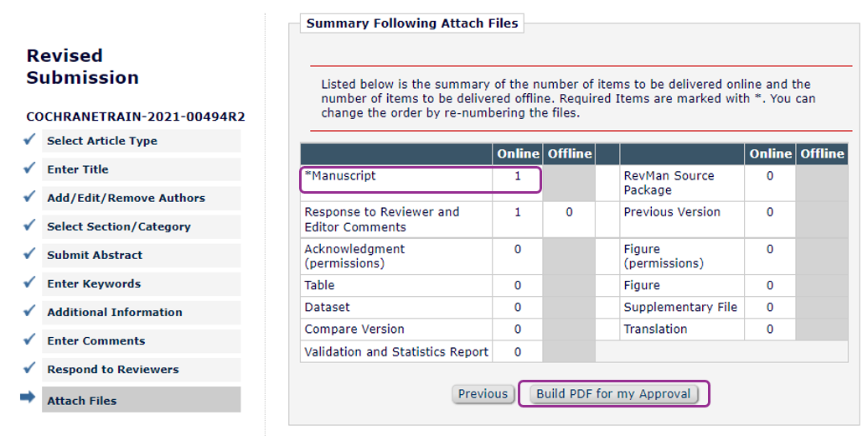Navigate to Select Section/Category step
868x436 pixels.
click(118, 226)
